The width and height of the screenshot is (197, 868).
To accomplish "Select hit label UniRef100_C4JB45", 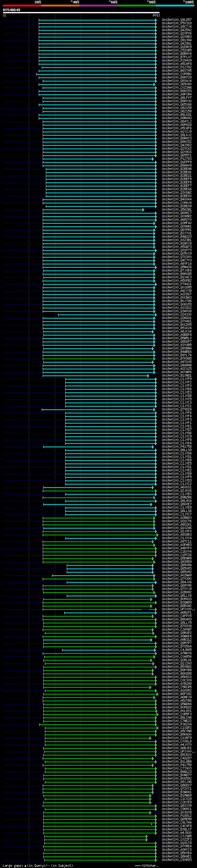I will (x=176, y=650).
